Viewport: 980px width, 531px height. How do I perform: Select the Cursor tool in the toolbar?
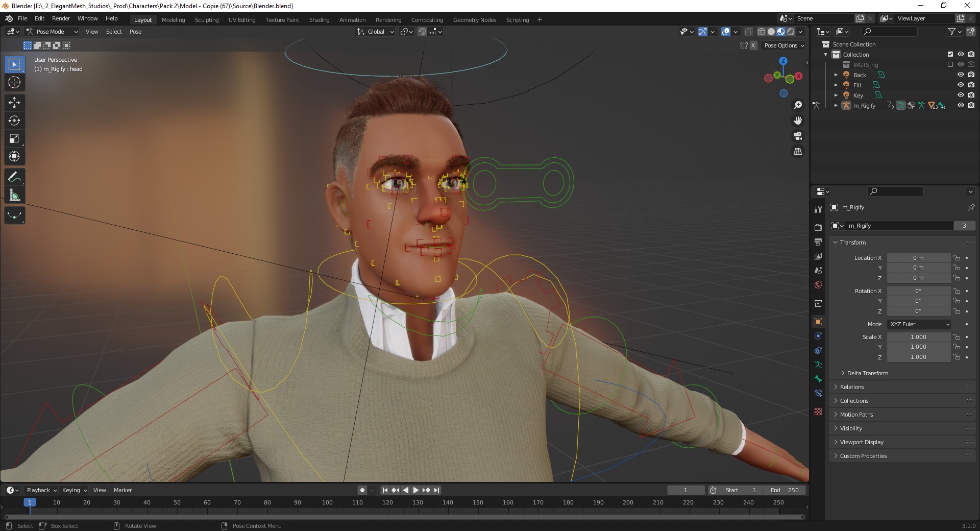[x=14, y=82]
